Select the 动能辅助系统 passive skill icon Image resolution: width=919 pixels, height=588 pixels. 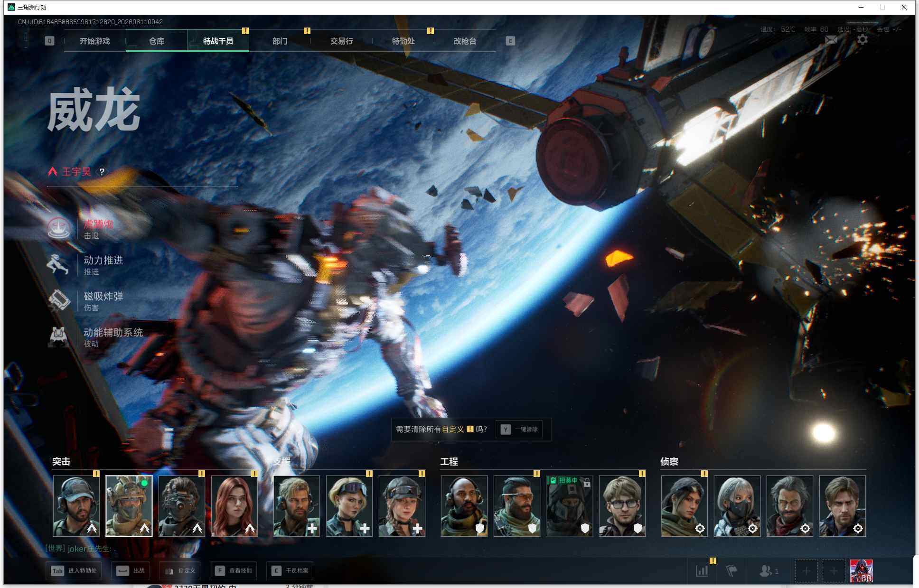(x=59, y=336)
